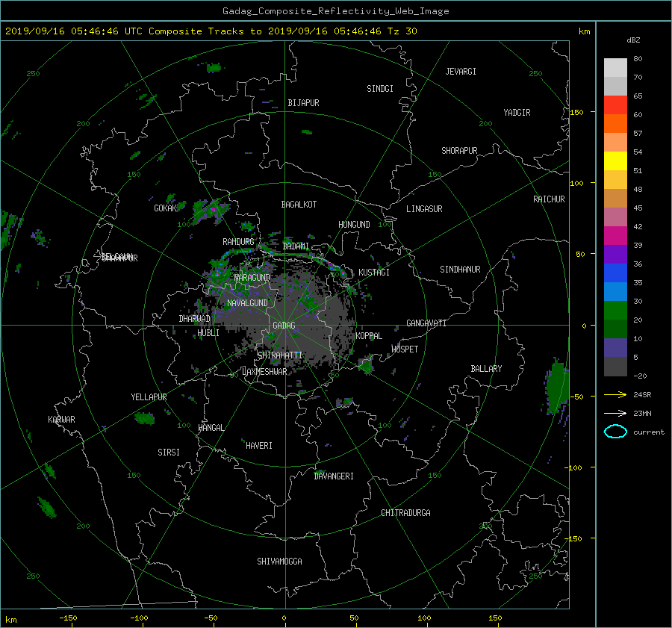Click the 24SR legend label

[x=642, y=394]
